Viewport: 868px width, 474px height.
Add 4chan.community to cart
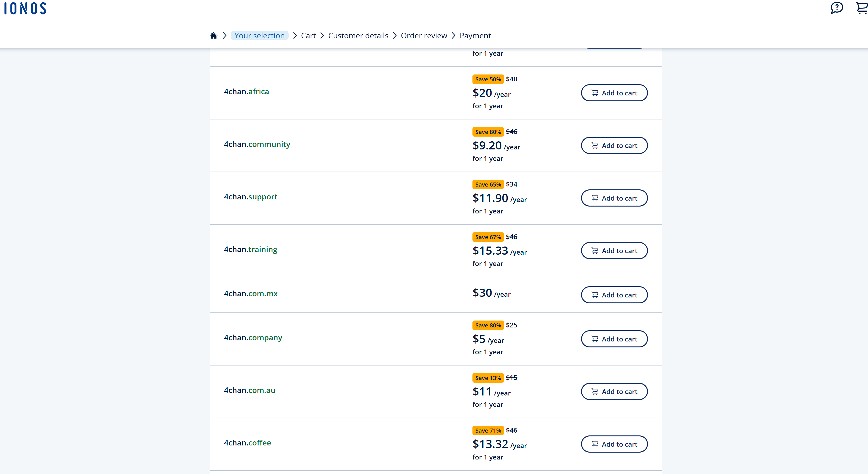(614, 145)
